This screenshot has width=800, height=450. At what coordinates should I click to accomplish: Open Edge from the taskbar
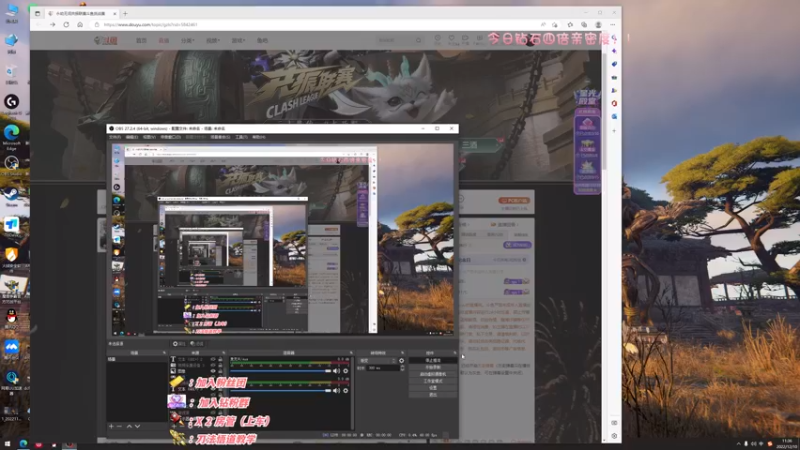coord(23,444)
